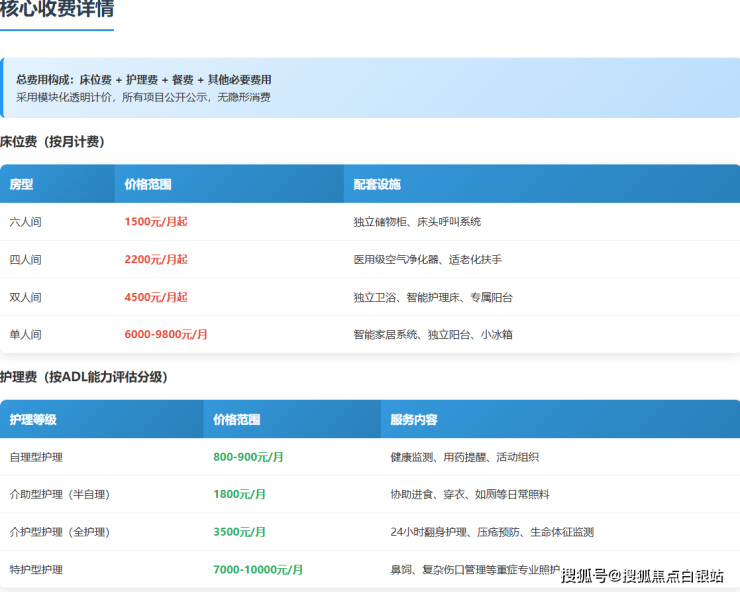Viewport: 740px width, 592px height.
Task: Click the 800-900元/月 nursing price
Action: click(x=249, y=457)
